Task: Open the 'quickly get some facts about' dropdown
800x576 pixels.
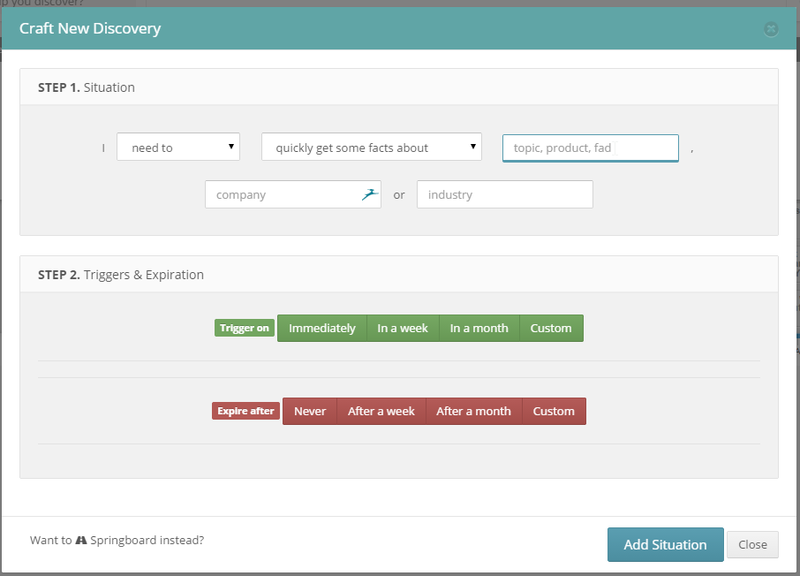Action: tap(371, 147)
